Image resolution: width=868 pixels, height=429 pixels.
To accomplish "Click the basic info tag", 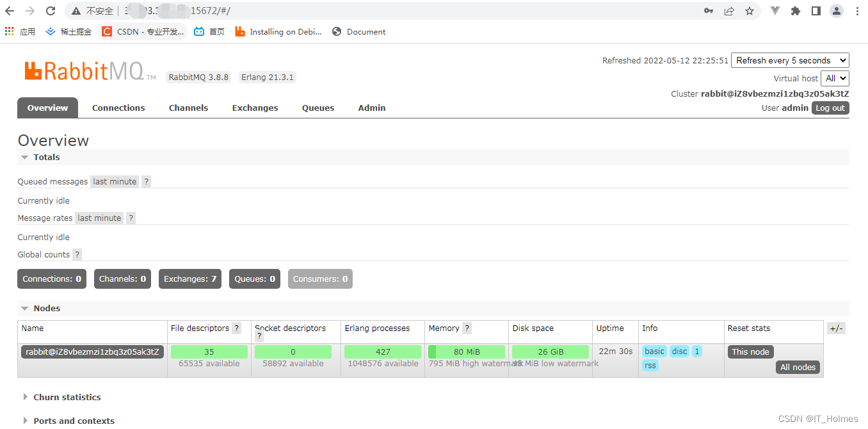I will (654, 352).
